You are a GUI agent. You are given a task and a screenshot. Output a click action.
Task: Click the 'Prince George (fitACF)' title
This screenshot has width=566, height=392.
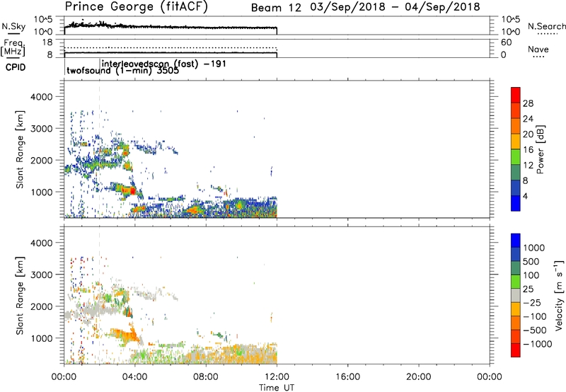[x=137, y=7]
